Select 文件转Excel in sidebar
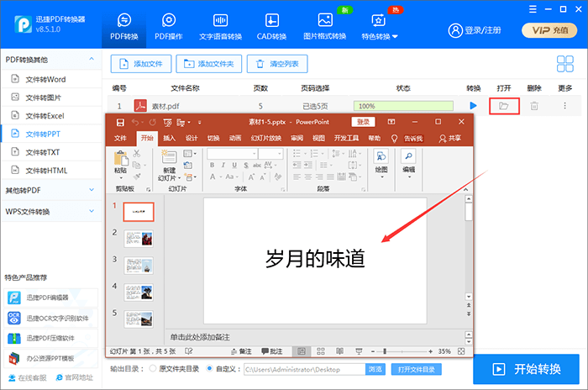 pos(51,116)
